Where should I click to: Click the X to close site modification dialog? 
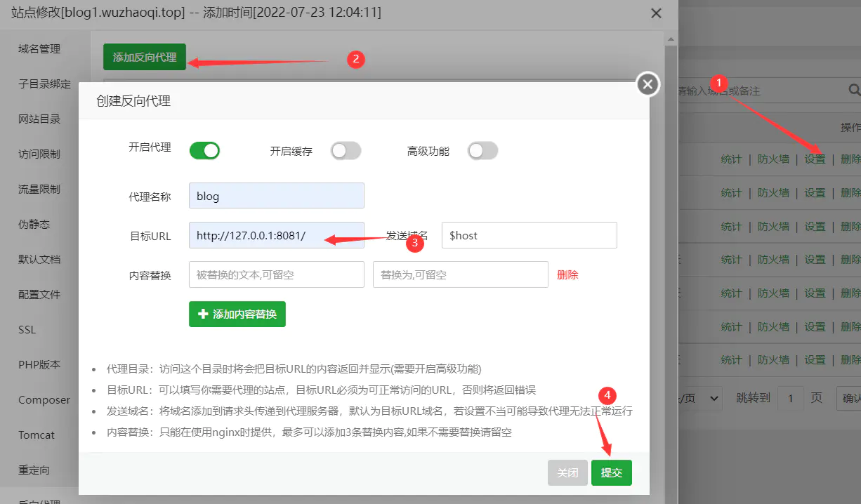657,13
